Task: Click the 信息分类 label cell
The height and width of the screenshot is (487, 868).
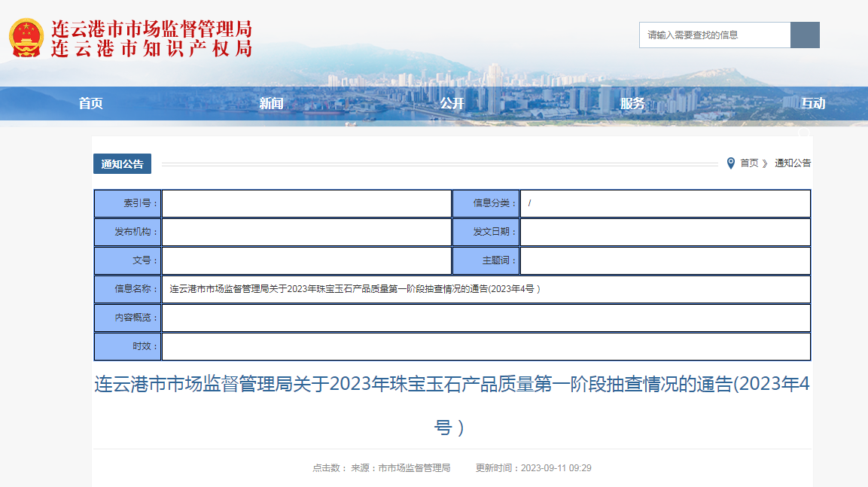Action: click(x=486, y=204)
